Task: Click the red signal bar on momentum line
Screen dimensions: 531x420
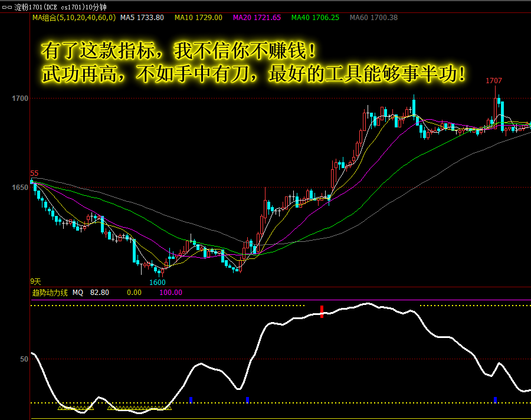Action: pyautogui.click(x=322, y=311)
